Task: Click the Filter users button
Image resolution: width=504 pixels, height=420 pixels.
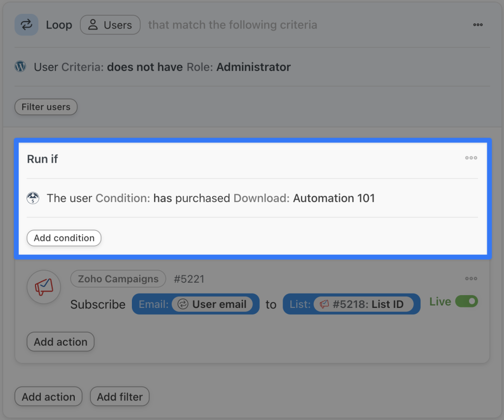Action: coord(46,107)
